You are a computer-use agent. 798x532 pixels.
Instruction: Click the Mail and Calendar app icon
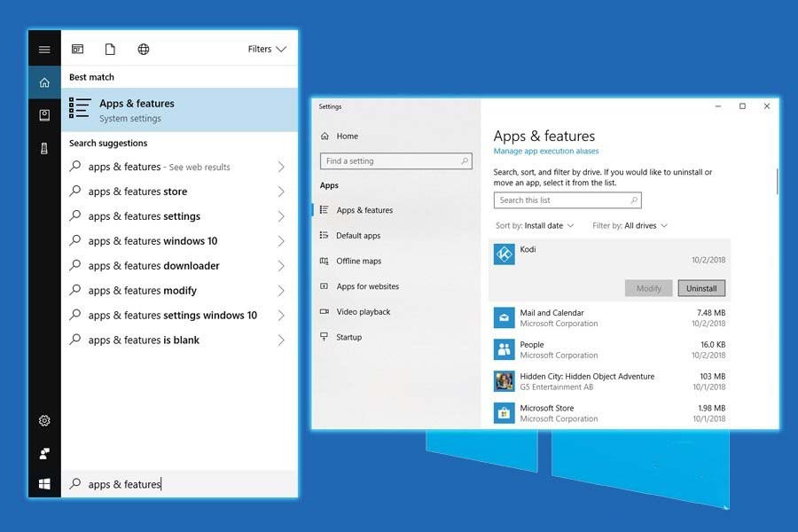click(x=504, y=317)
